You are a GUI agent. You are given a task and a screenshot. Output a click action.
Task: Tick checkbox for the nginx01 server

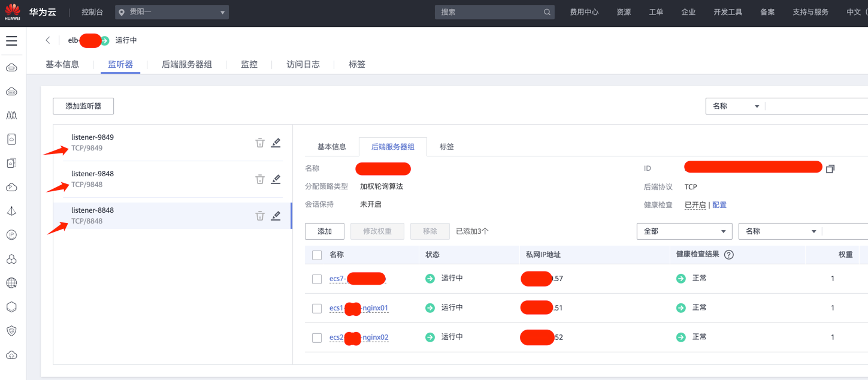317,309
